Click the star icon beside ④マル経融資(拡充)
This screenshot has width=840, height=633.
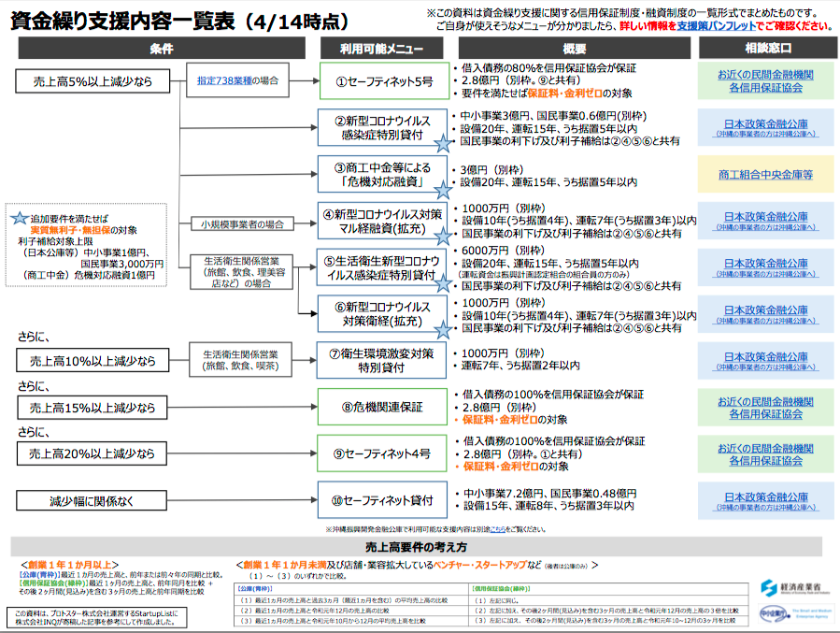pyautogui.click(x=442, y=237)
